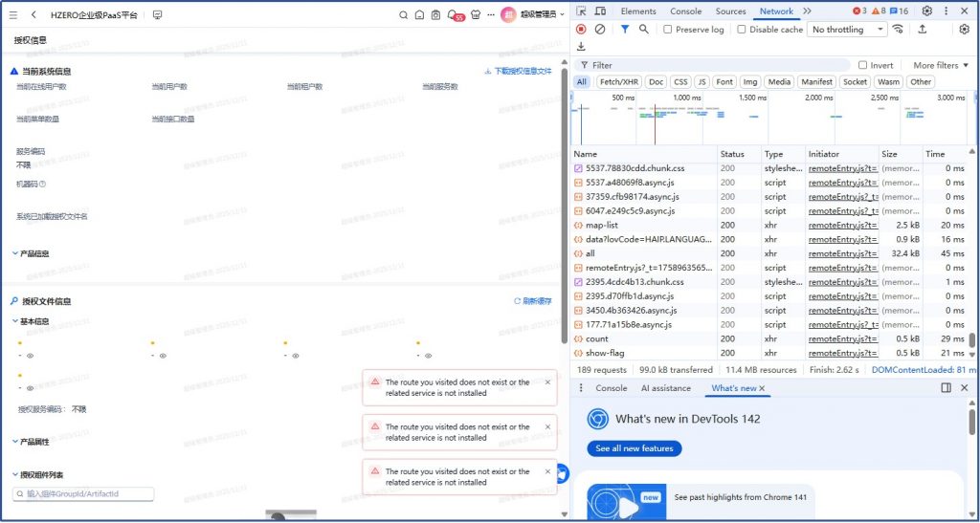Click the HZERO hamburger menu icon

click(12, 15)
